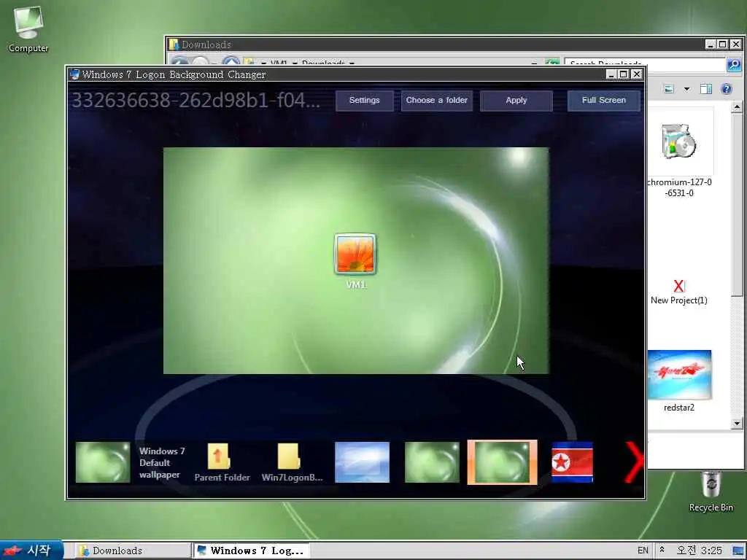Viewport: 747px width, 560px height.
Task: Maximize the Logon Background Changer window
Action: click(x=623, y=74)
